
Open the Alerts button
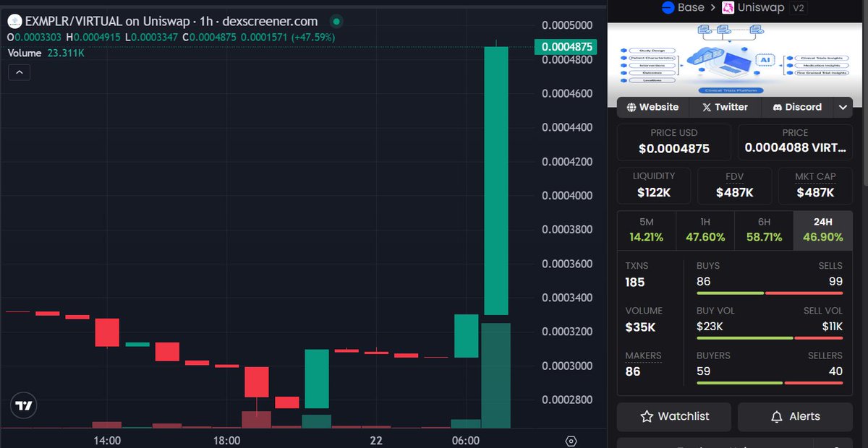(x=796, y=417)
